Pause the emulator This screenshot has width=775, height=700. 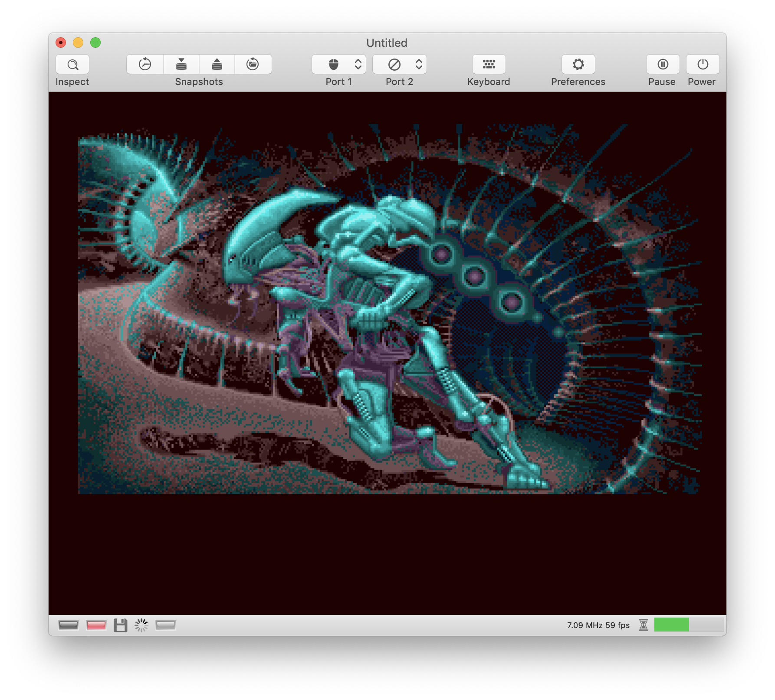click(x=663, y=64)
